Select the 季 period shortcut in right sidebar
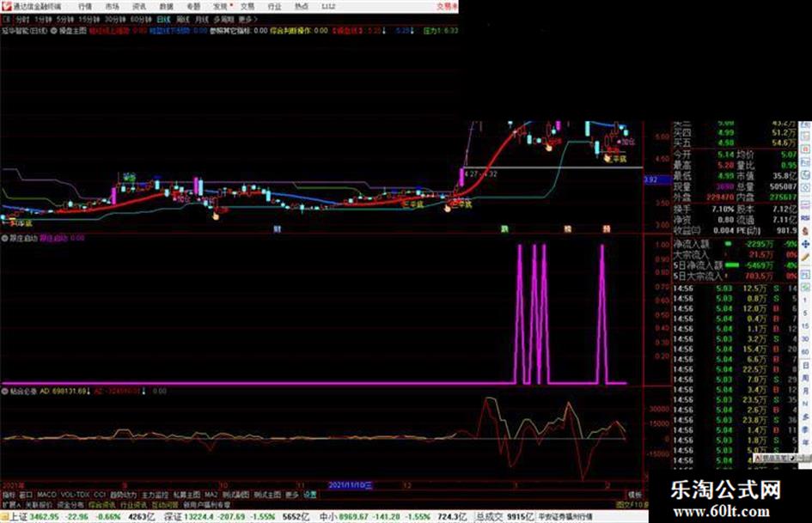Screen dimensions: 812x523 coord(805,429)
